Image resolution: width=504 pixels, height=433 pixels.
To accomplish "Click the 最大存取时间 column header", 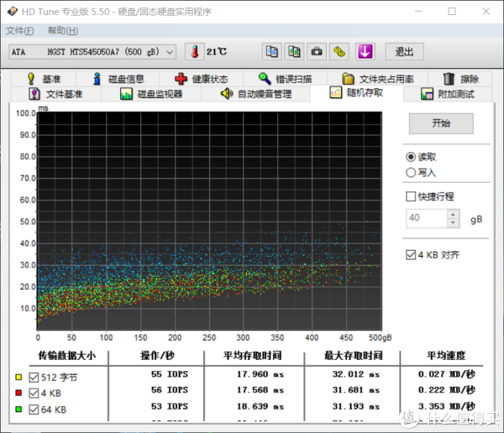I will (x=354, y=356).
